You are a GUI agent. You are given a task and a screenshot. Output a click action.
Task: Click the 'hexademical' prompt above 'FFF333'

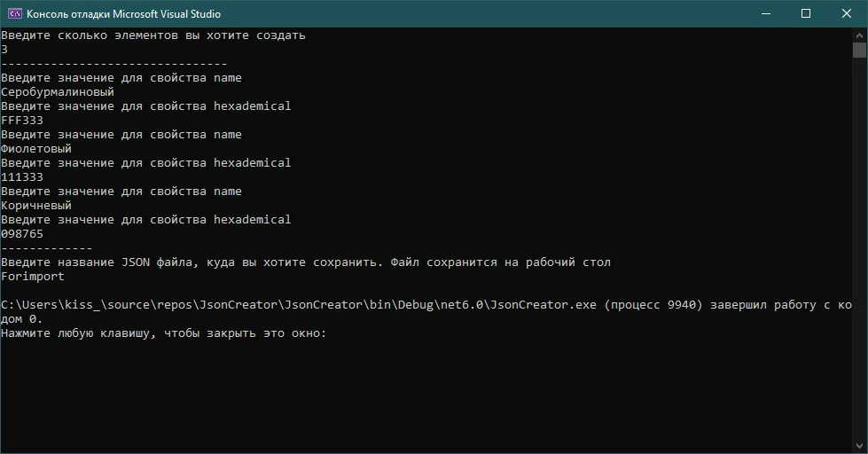coord(146,106)
